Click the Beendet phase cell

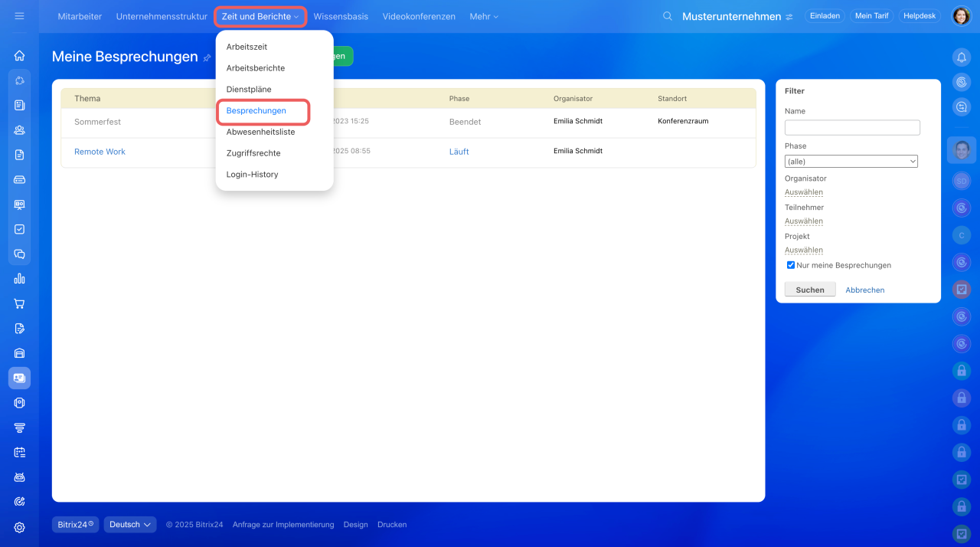(465, 122)
